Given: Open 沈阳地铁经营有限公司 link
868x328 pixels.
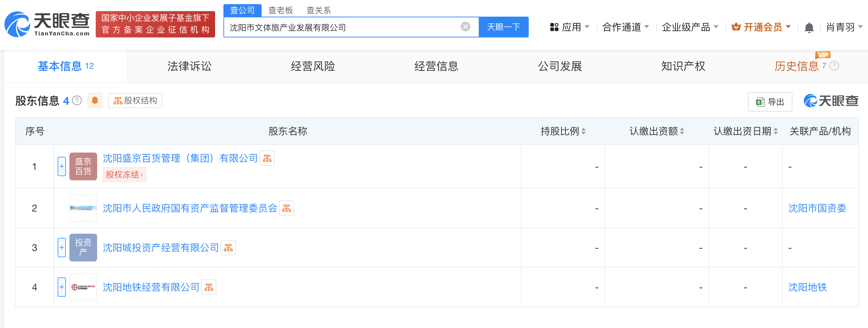Looking at the screenshot, I should (x=151, y=287).
